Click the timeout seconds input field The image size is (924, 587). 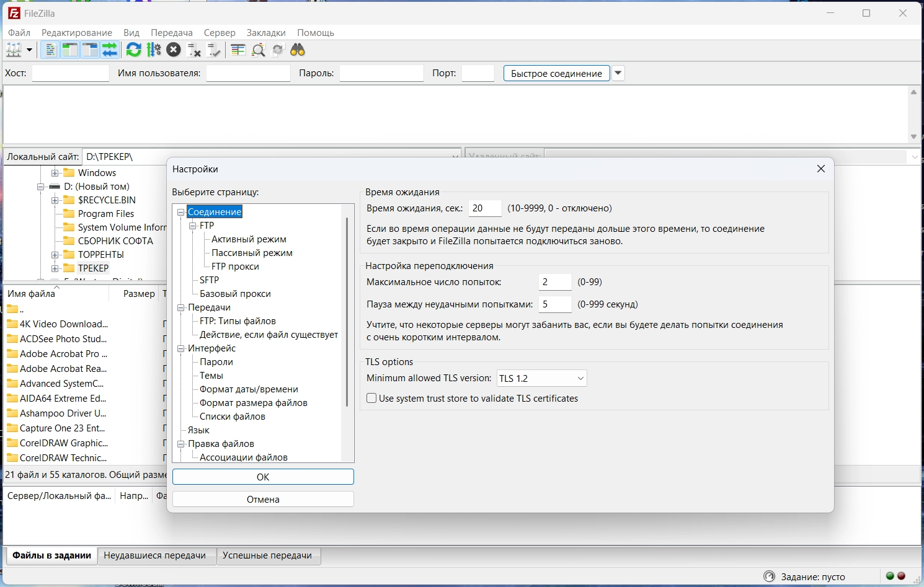(484, 208)
